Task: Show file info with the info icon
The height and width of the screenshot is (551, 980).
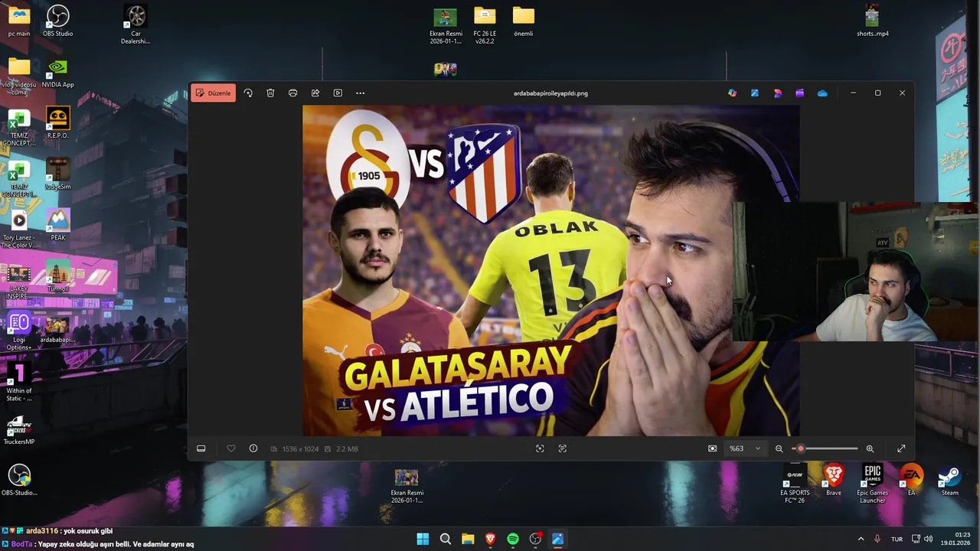Action: point(253,448)
